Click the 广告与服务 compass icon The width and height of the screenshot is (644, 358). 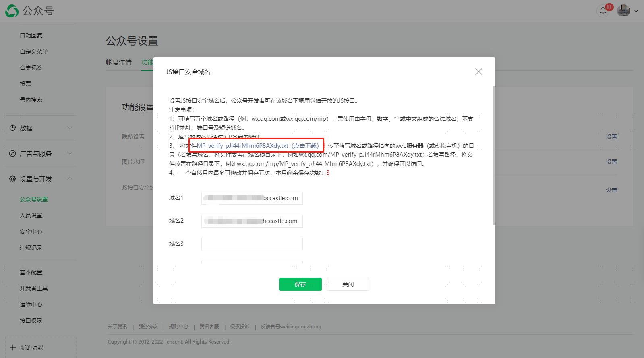[x=12, y=153]
